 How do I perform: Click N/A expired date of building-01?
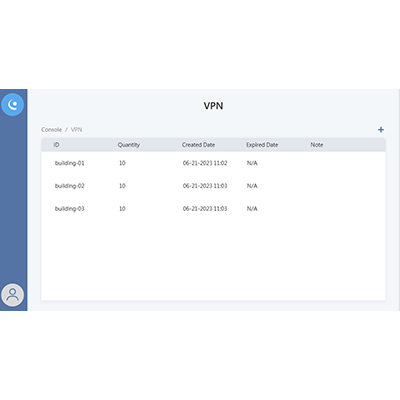(x=252, y=163)
